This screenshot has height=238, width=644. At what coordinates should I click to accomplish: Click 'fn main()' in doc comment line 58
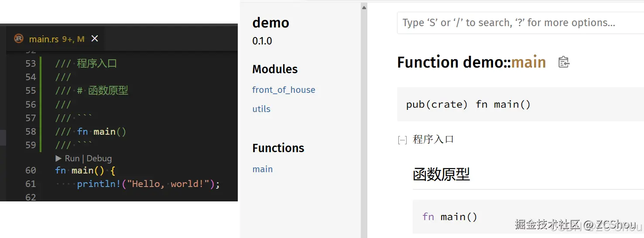point(102,132)
